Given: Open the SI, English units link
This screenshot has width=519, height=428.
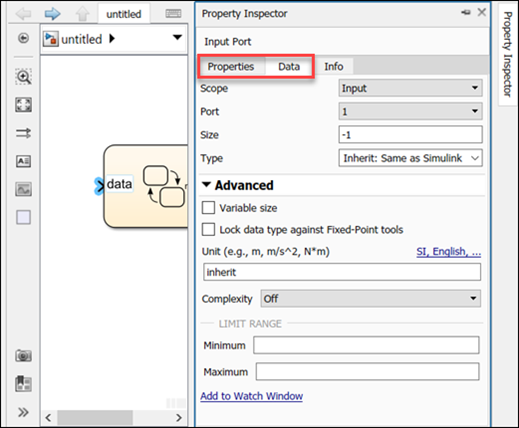Looking at the screenshot, I should (x=448, y=251).
